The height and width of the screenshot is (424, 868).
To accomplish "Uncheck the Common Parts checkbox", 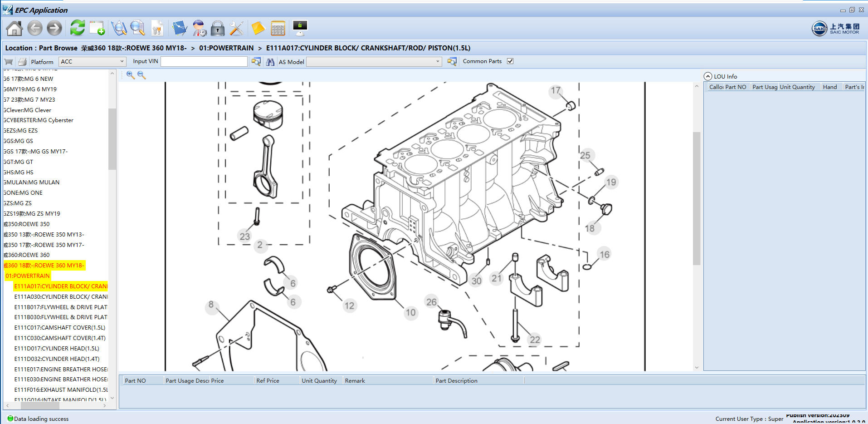I will tap(510, 61).
